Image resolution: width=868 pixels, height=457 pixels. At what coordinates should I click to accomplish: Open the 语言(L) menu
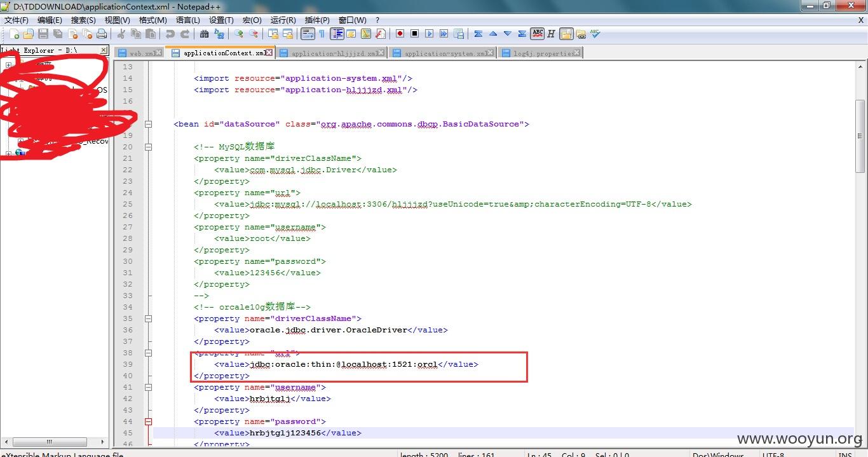(187, 20)
